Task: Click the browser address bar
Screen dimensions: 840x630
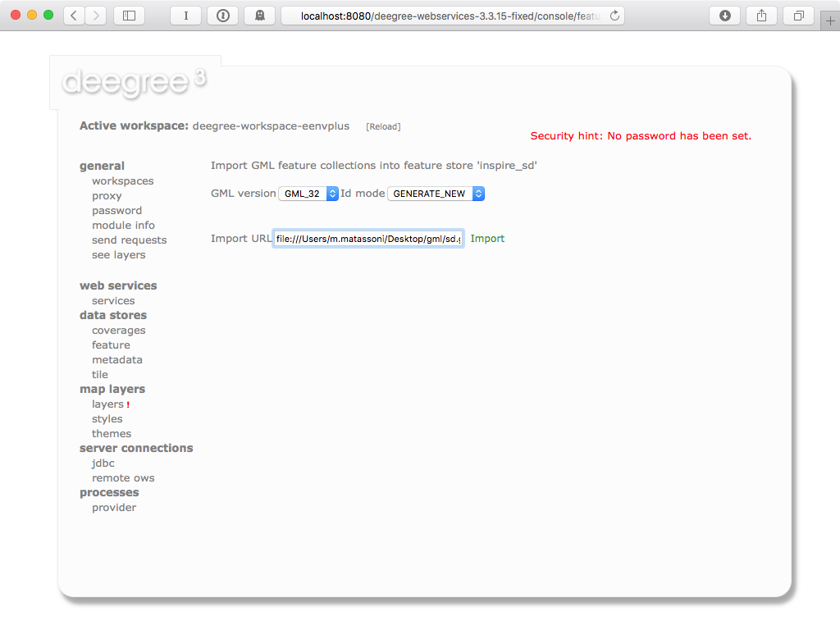Action: [453, 16]
